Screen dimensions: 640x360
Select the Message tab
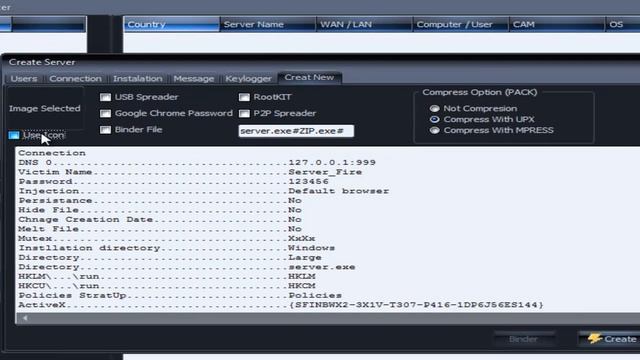point(193,78)
